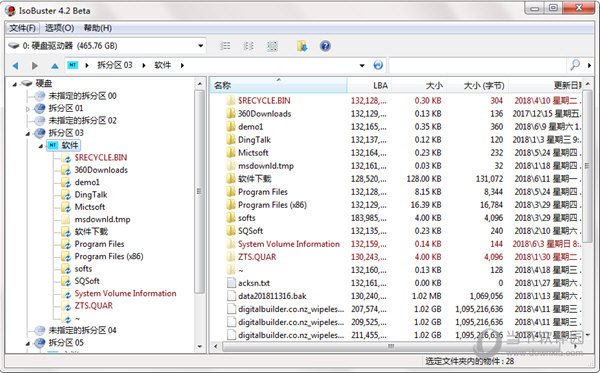Click 软件 in the breadcrumb path
Viewport: 600px width, 373px height.
(163, 65)
